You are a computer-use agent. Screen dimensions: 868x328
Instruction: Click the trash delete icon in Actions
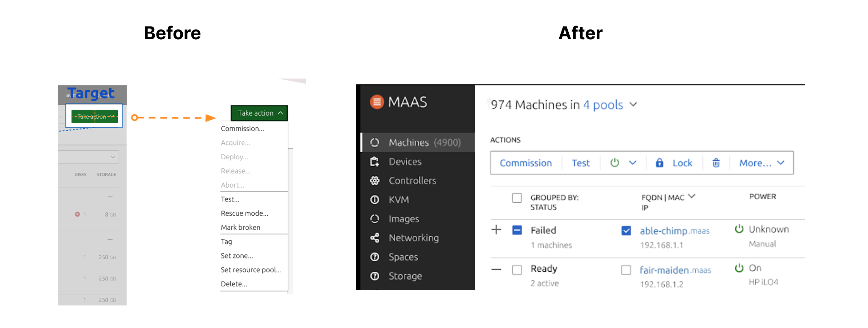point(716,163)
